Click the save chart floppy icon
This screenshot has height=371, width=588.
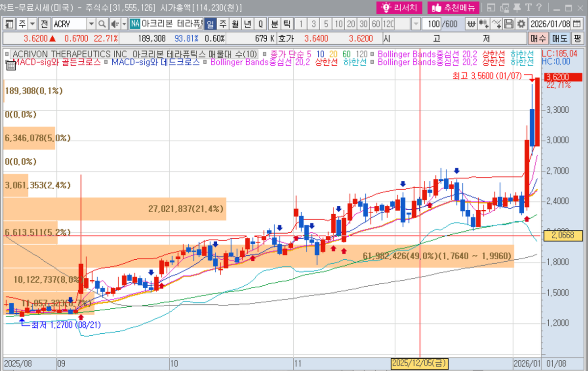tap(509, 25)
